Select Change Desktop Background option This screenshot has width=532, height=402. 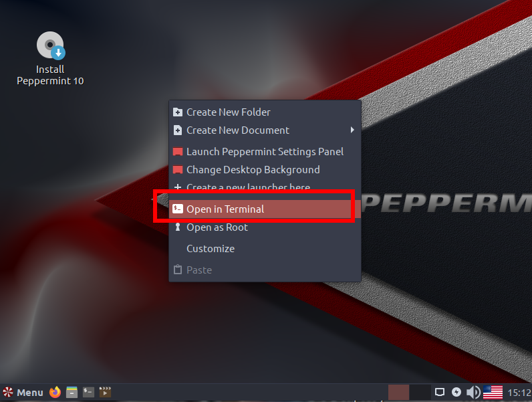coord(265,169)
